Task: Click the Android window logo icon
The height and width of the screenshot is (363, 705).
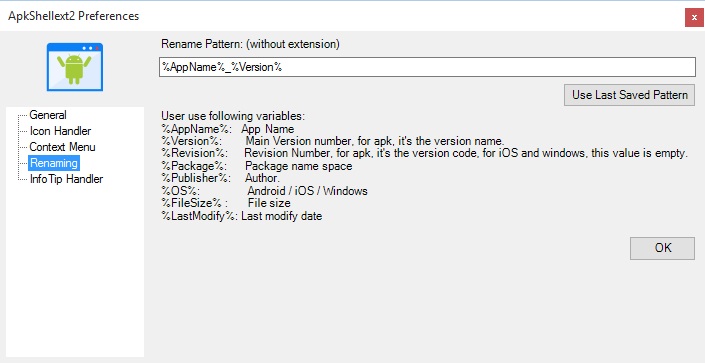Action: 75,67
